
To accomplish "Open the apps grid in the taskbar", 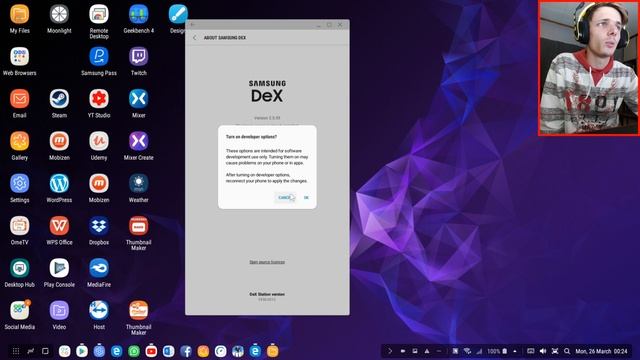I will (16, 351).
